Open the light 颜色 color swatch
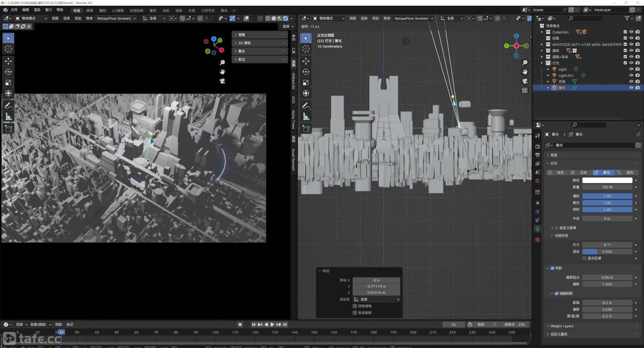 (607, 180)
